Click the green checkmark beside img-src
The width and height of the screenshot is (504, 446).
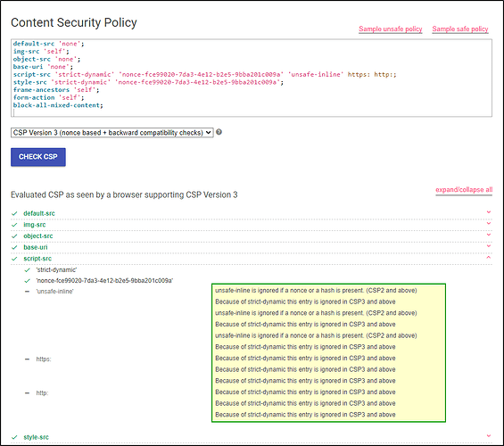coord(14,225)
